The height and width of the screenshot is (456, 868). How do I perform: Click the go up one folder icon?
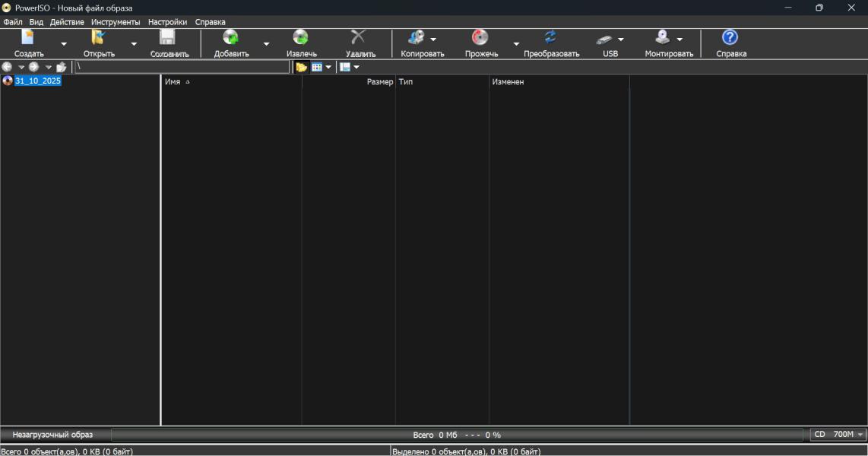pos(62,68)
